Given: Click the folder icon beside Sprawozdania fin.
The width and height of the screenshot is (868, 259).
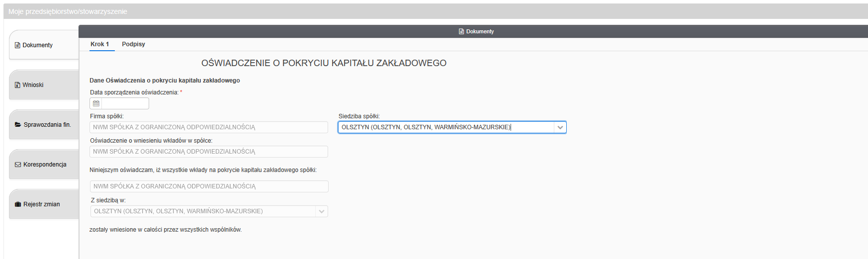Looking at the screenshot, I should pos(18,125).
